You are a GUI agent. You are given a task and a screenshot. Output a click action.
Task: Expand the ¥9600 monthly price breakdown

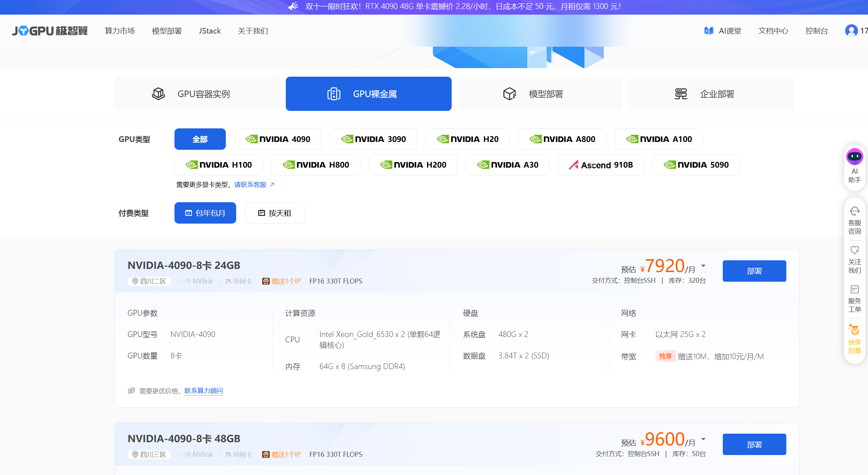coord(704,439)
